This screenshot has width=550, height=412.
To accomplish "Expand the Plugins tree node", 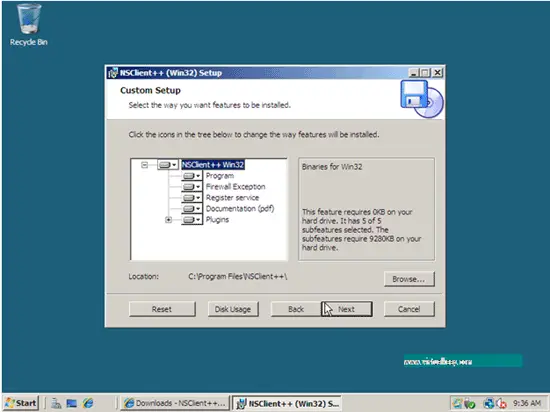I will pos(168,220).
